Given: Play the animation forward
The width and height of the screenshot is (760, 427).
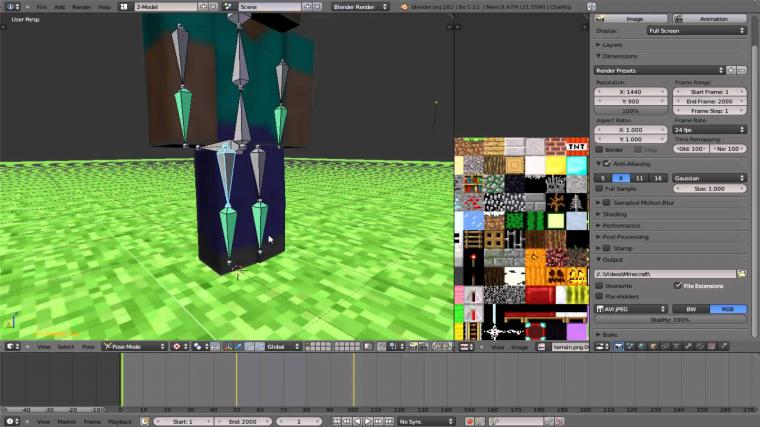Looking at the screenshot, I should pyautogui.click(x=368, y=422).
